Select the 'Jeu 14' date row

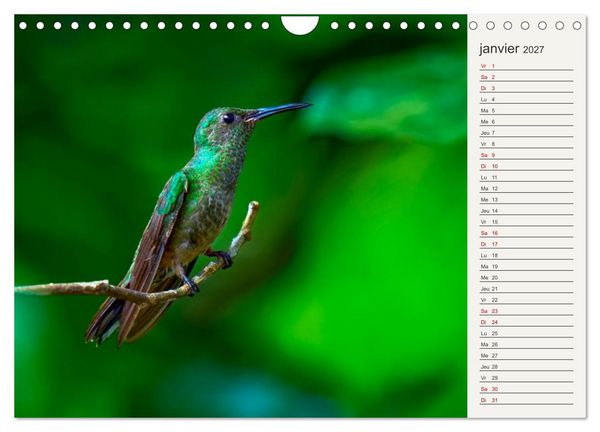527,210
